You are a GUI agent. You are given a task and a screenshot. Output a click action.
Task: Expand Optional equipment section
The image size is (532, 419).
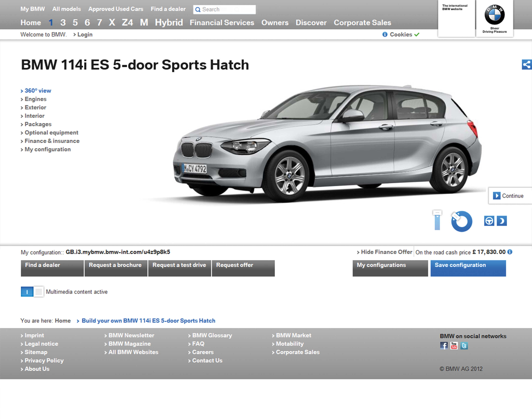tap(51, 133)
